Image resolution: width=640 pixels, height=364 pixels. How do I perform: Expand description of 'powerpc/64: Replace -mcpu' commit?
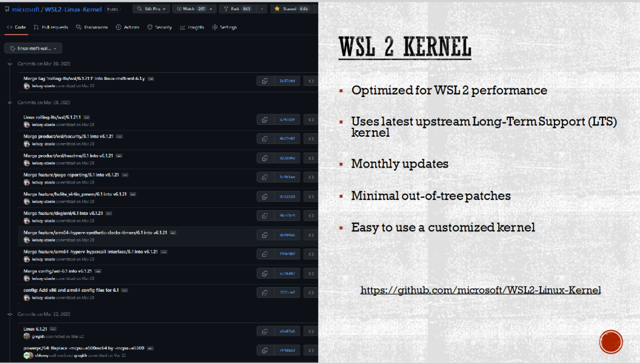point(150,348)
